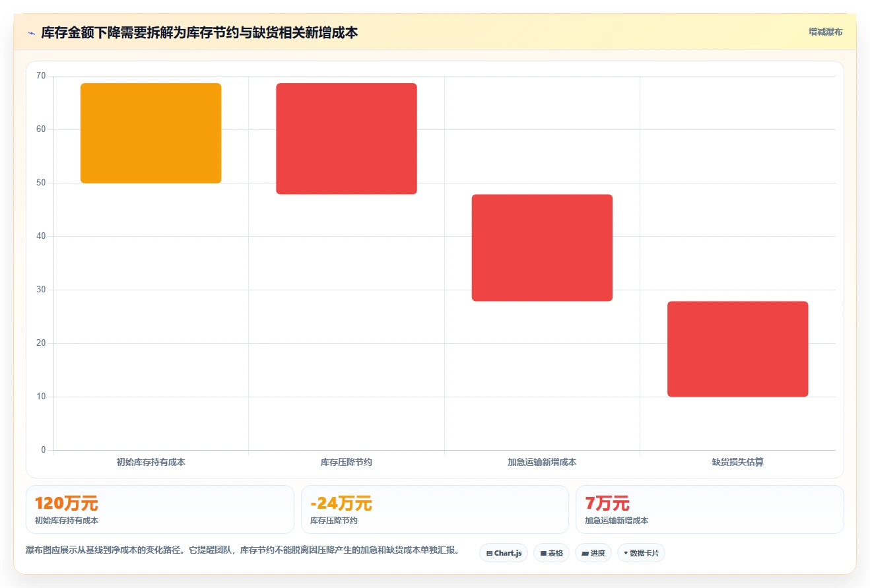This screenshot has width=870, height=588.
Task: Click the 瀑布图应展示 description sentence
Action: [x=242, y=550]
